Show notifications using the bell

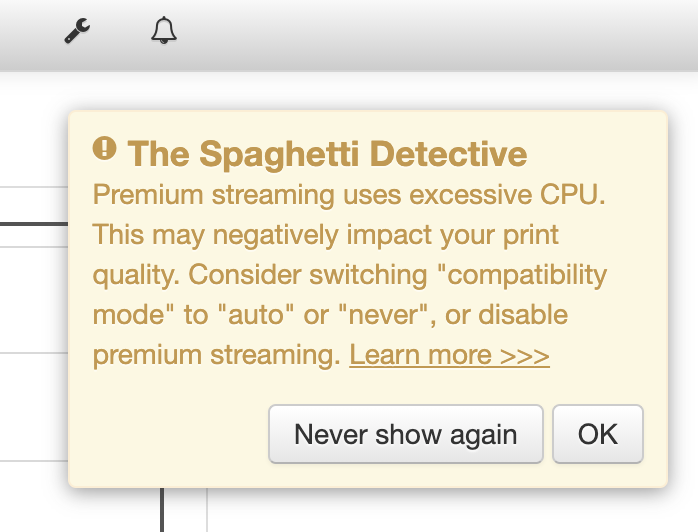point(164,31)
